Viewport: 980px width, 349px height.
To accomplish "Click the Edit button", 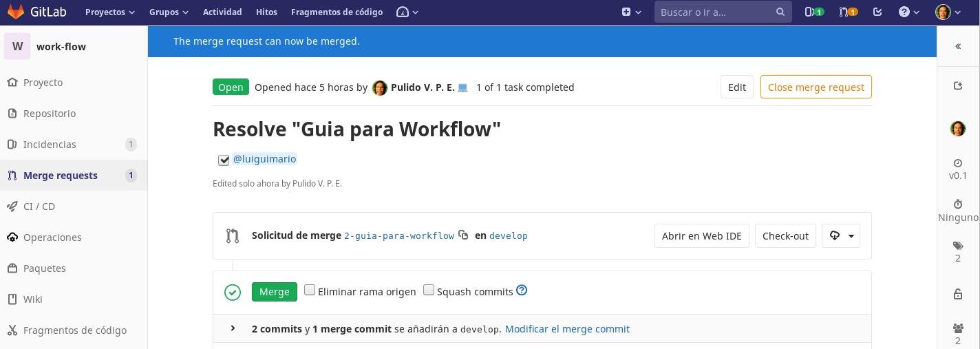I will [737, 87].
